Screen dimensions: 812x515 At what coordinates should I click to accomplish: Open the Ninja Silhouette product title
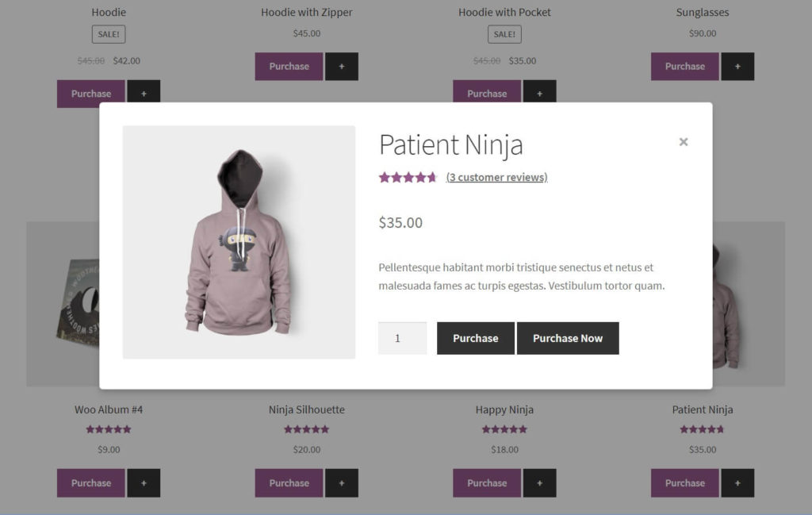tap(307, 409)
